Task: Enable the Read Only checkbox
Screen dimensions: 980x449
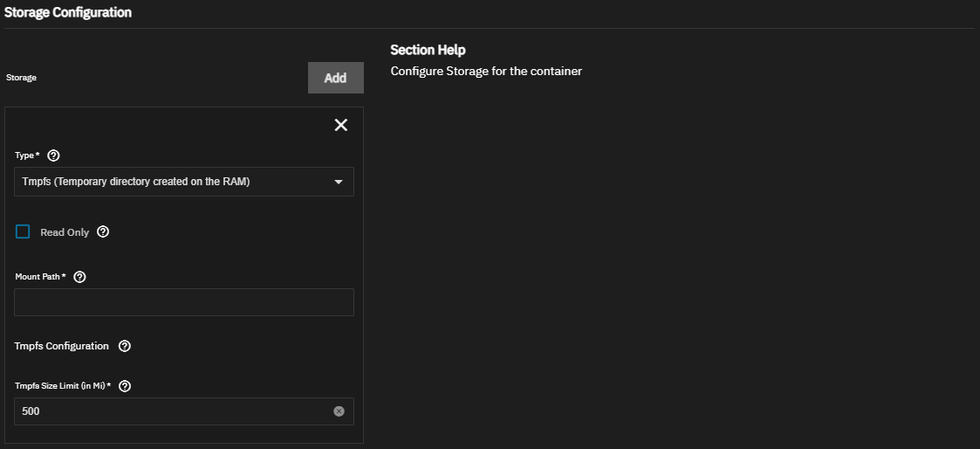Action: [x=23, y=231]
